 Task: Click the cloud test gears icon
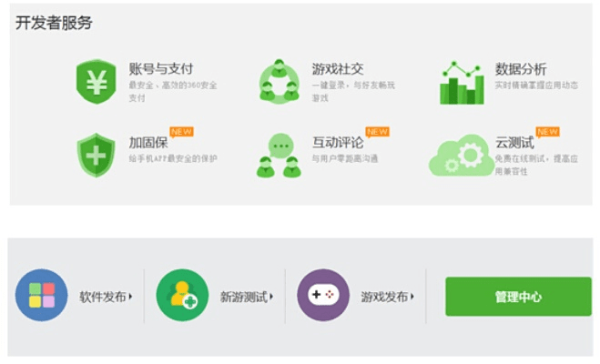[x=460, y=155]
